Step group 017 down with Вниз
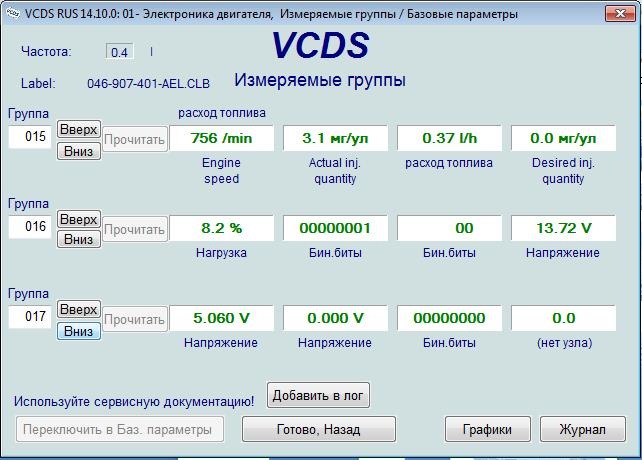 point(79,331)
